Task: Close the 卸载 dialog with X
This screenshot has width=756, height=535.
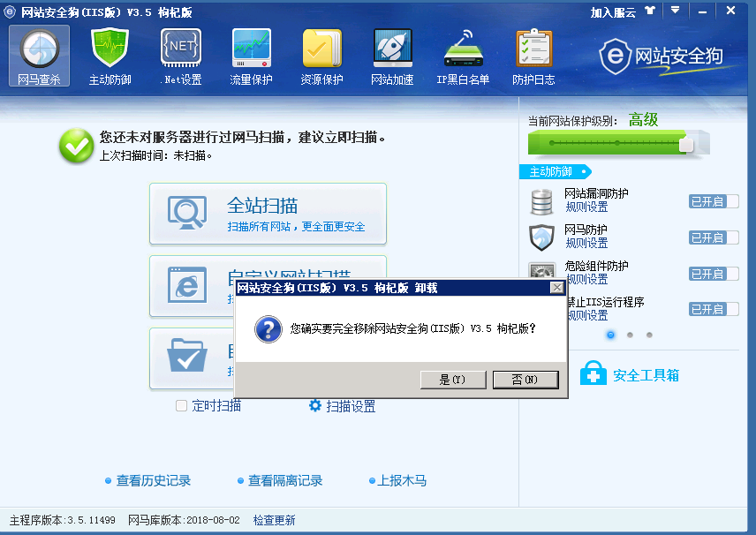Action: (557, 288)
